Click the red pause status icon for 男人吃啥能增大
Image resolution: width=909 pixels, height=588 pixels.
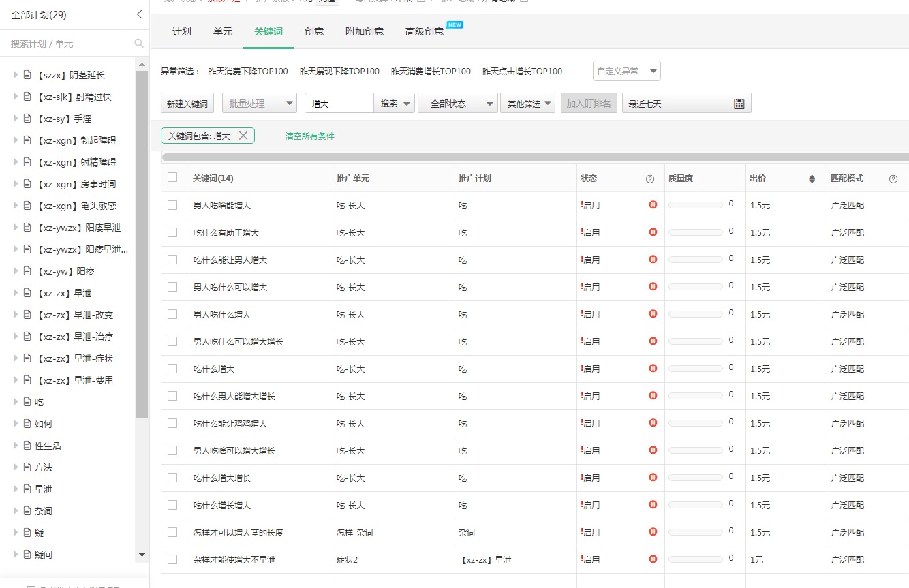[x=652, y=204]
